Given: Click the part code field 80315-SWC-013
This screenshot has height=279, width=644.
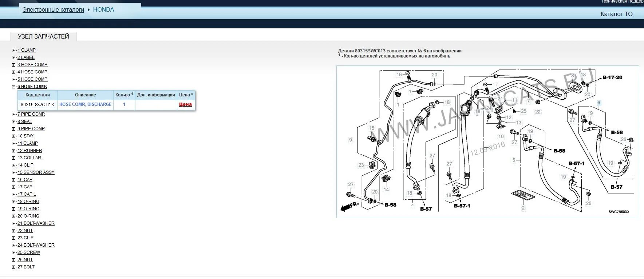Looking at the screenshot, I should (x=37, y=105).
